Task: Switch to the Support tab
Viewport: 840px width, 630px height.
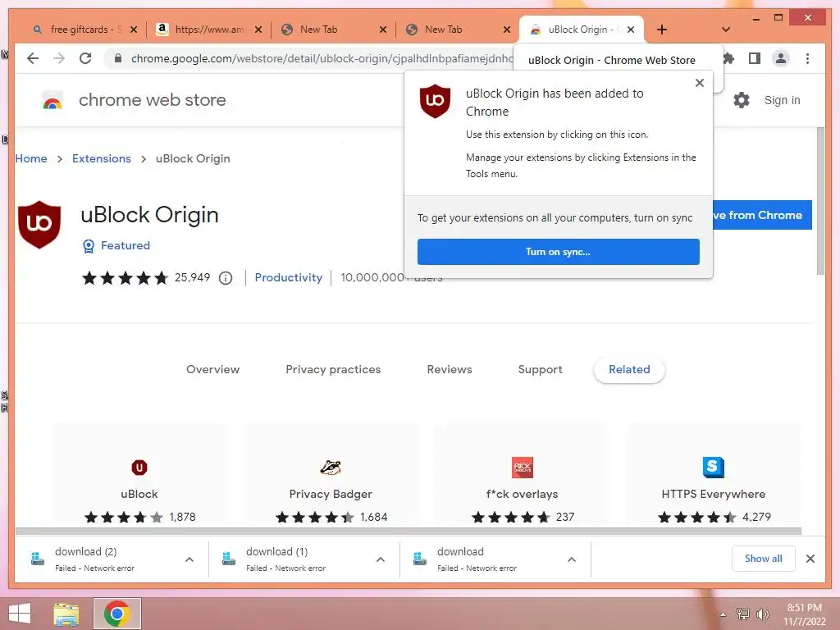Action: pos(540,369)
